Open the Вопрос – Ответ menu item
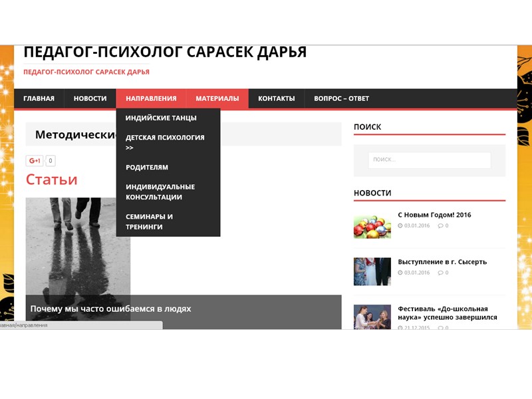Viewport: 532px width, 399px height. click(341, 98)
